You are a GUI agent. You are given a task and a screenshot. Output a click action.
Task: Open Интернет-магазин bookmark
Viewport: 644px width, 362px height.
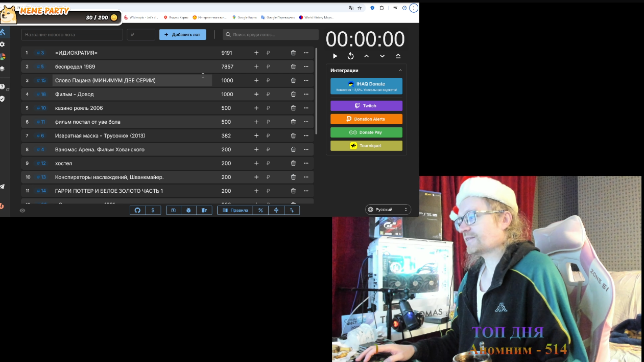point(210,17)
